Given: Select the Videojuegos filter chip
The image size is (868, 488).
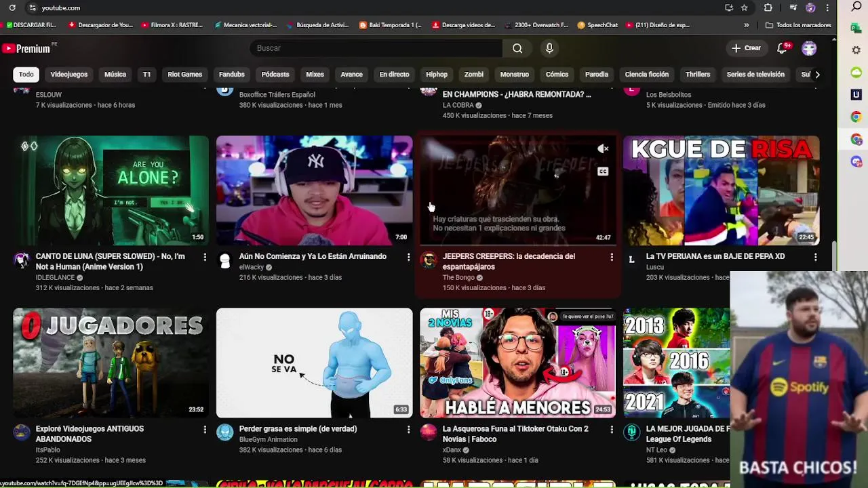Looking at the screenshot, I should click(x=69, y=75).
